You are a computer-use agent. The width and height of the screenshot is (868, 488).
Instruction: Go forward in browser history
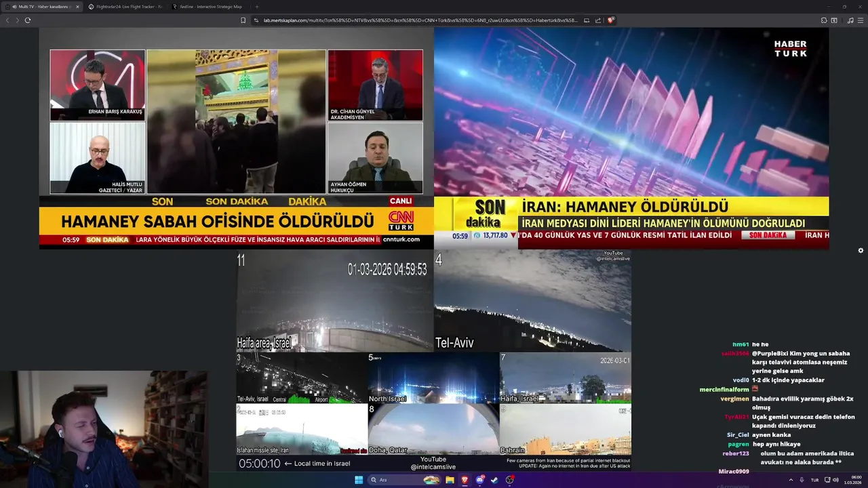pos(17,20)
